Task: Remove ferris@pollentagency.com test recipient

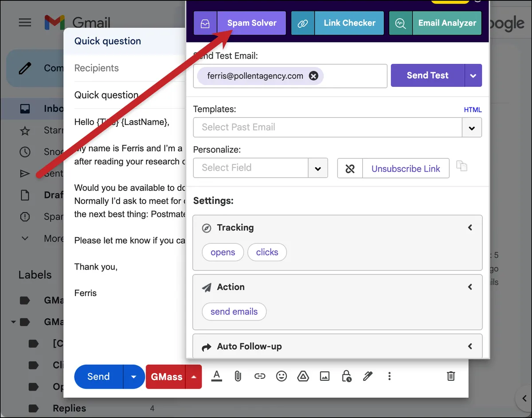Action: pos(313,76)
